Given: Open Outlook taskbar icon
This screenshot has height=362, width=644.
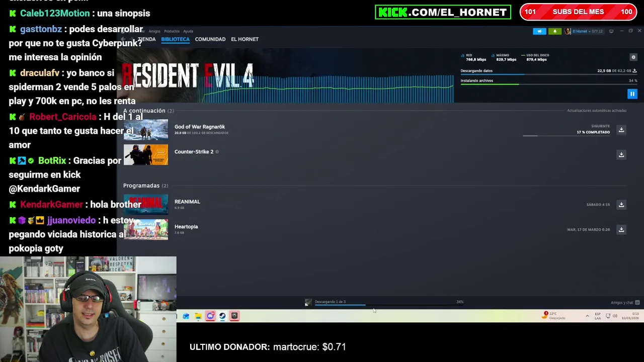Looking at the screenshot, I should (186, 316).
